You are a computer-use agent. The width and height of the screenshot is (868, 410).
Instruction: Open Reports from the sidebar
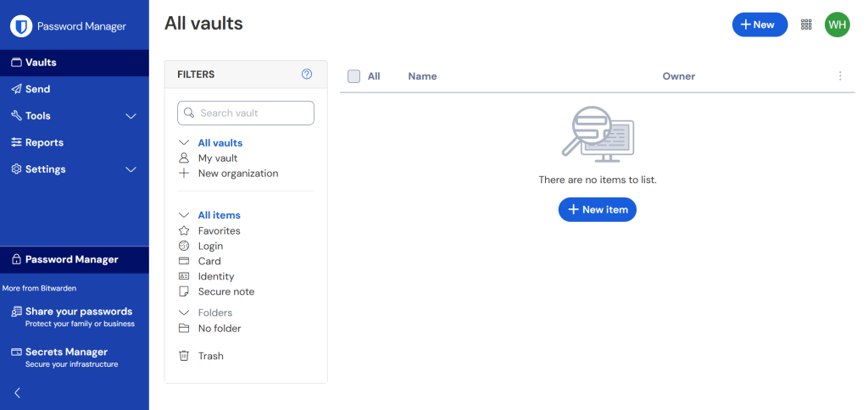[44, 142]
